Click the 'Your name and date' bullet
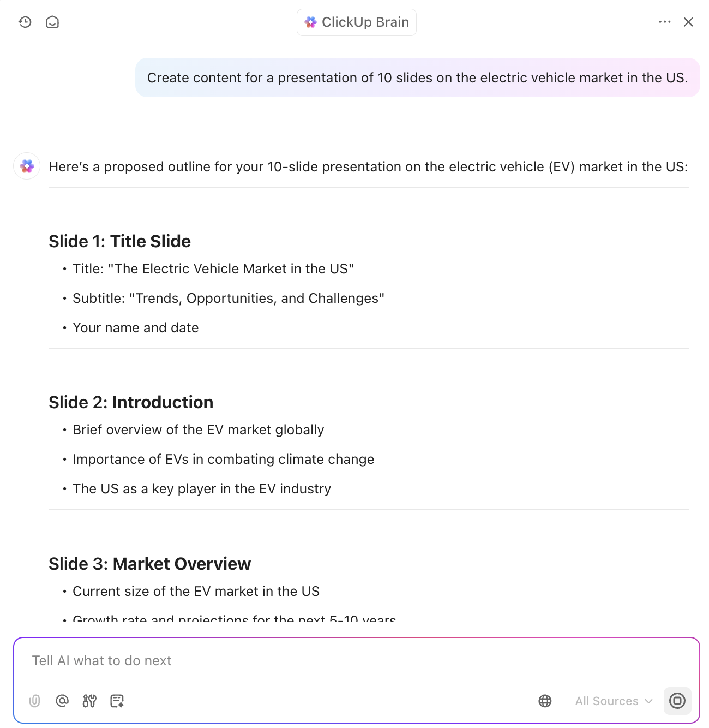The height and width of the screenshot is (728, 709). pyautogui.click(x=136, y=327)
